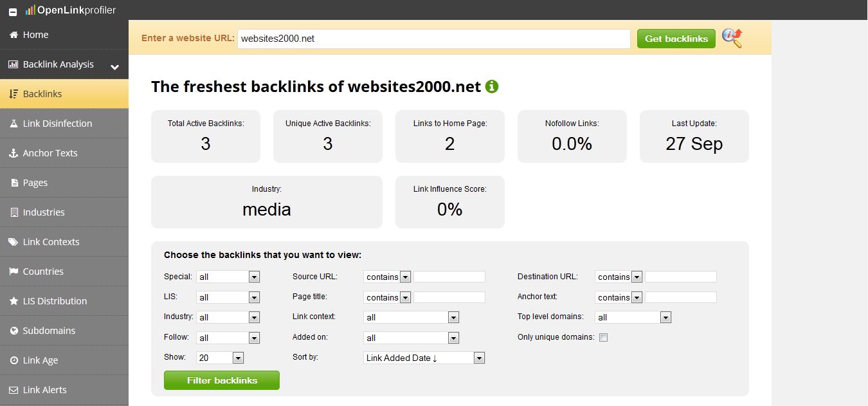Viewport: 868px width, 406px height.
Task: Click the website URL input field
Action: click(x=434, y=39)
